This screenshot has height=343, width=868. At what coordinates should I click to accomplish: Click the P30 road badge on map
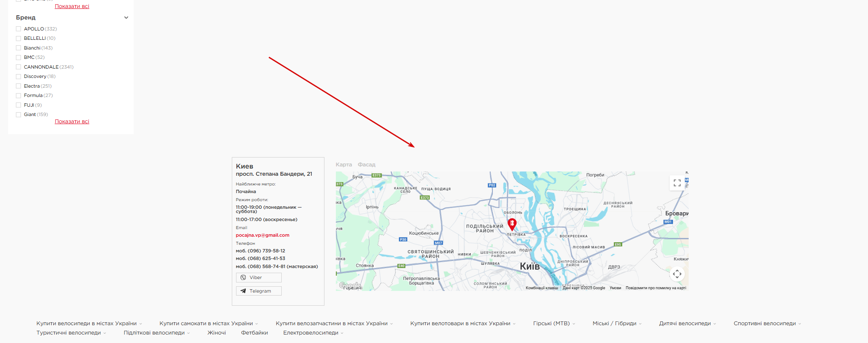click(403, 240)
